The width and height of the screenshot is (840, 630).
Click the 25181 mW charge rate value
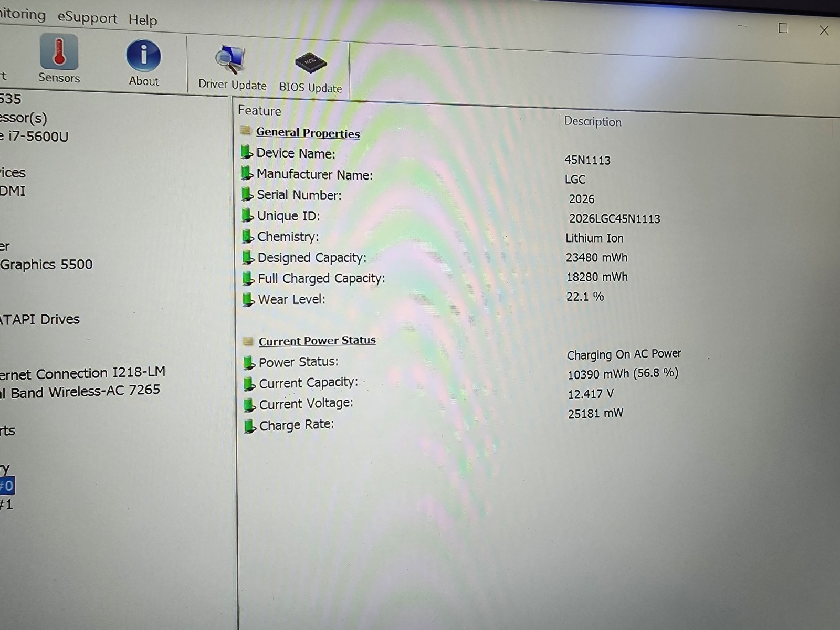coord(595,414)
